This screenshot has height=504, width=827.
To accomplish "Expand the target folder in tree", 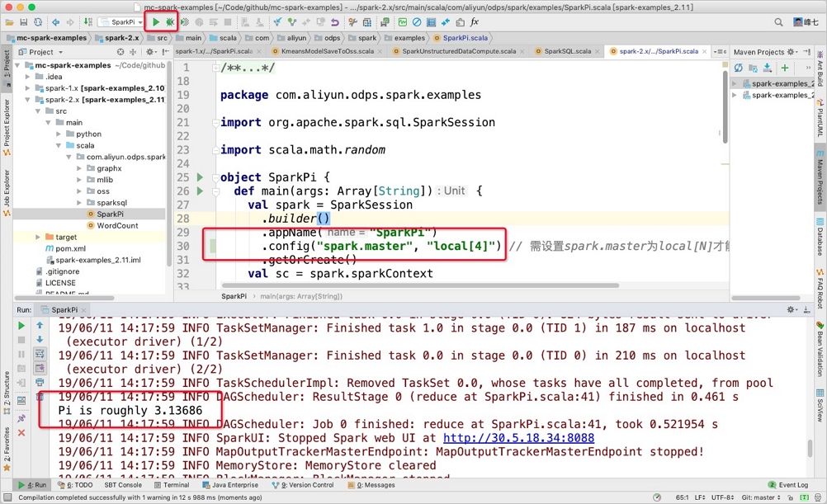I will click(38, 238).
